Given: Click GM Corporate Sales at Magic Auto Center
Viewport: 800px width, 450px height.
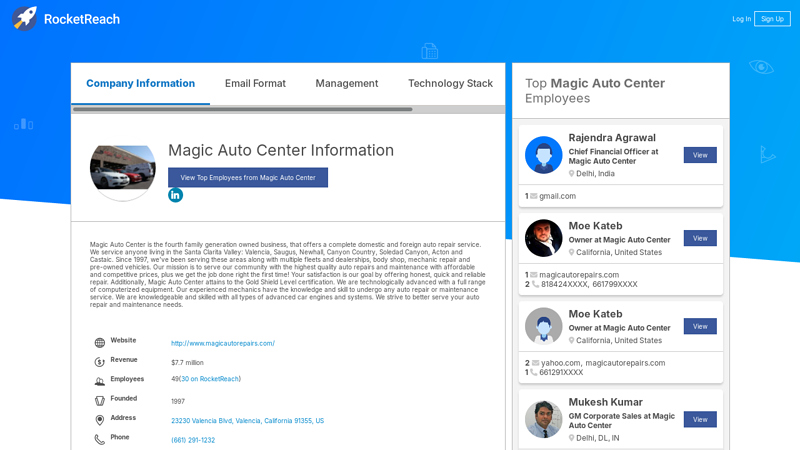Looking at the screenshot, I should tap(621, 420).
